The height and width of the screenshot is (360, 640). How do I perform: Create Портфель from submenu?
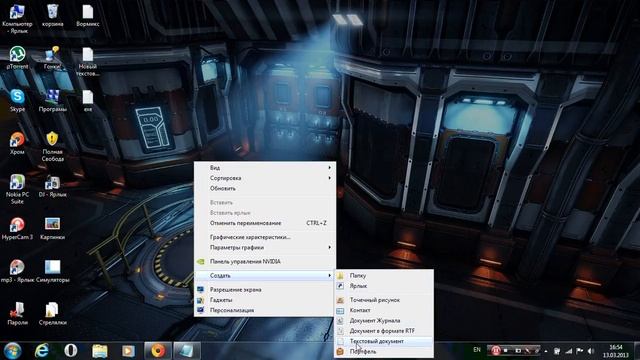(x=384, y=351)
